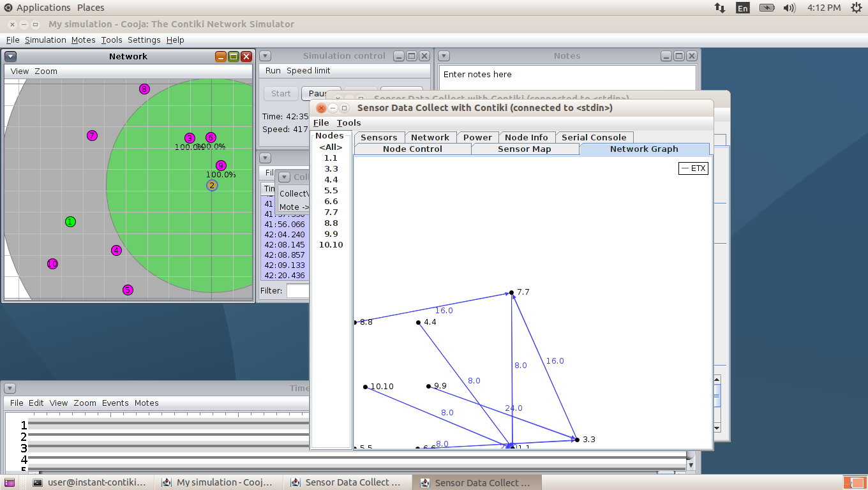The height and width of the screenshot is (490, 868).
Task: Select node 8.8 in the Nodes list
Action: (331, 223)
